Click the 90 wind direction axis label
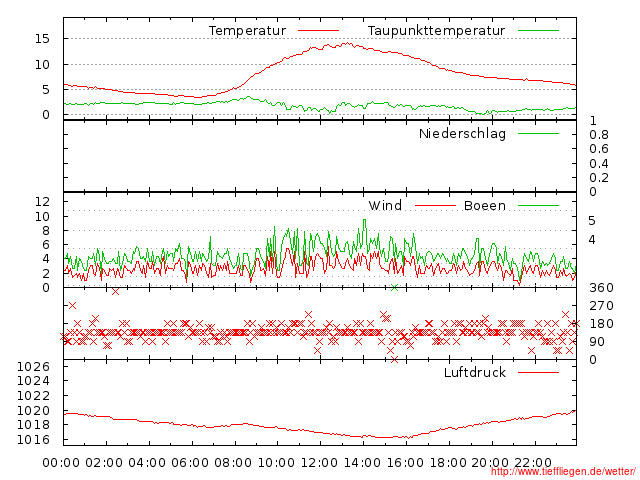 point(597,342)
